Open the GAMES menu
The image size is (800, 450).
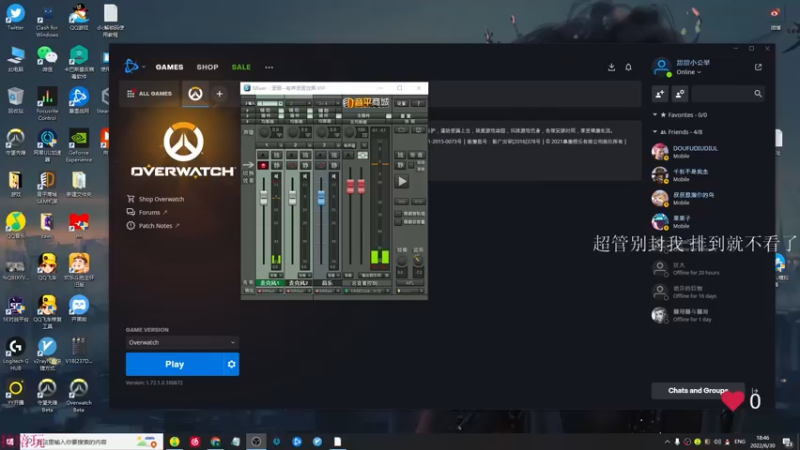[169, 67]
